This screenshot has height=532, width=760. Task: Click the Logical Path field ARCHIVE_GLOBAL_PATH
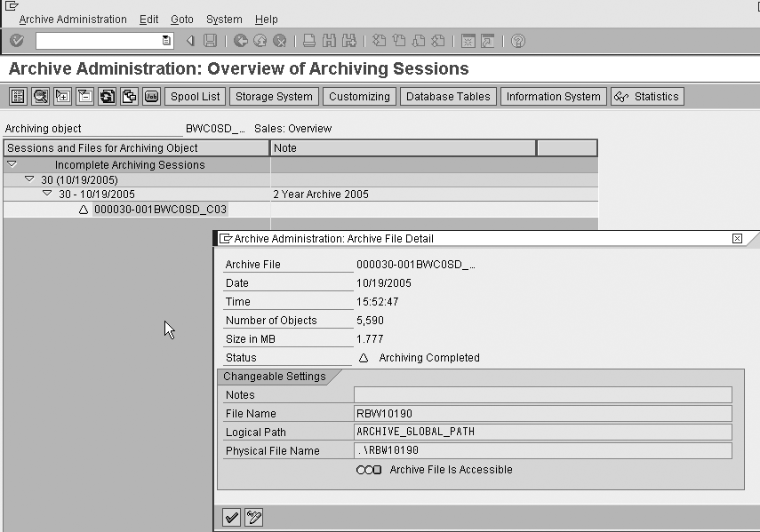[543, 432]
